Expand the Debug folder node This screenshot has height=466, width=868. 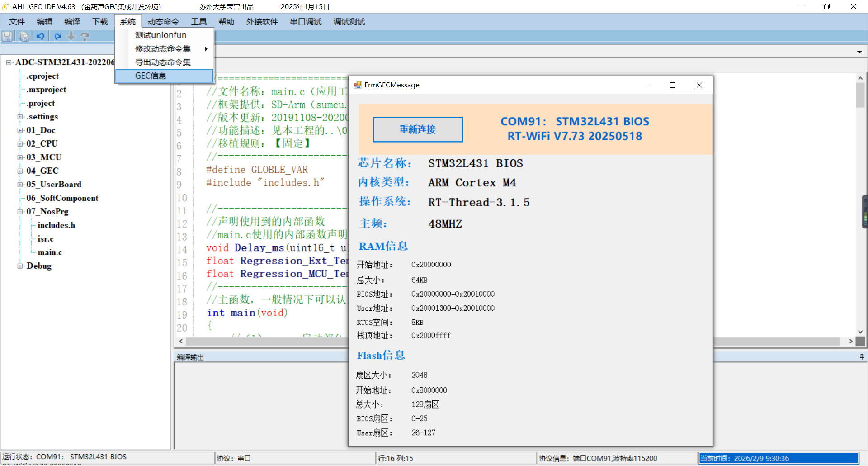20,266
